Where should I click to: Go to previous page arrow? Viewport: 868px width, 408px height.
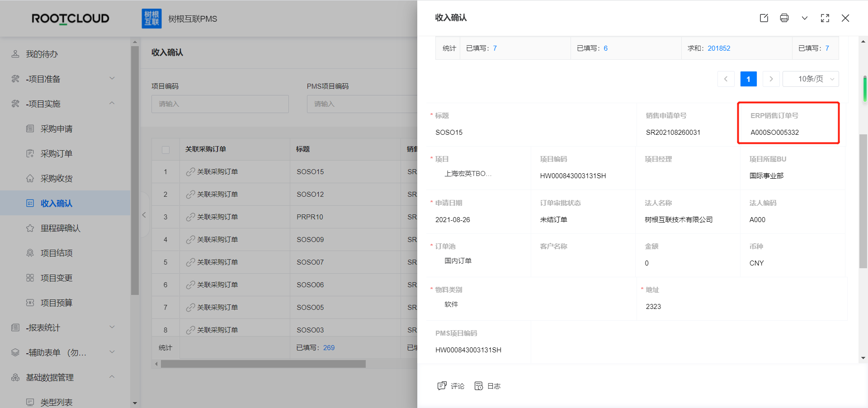[726, 79]
